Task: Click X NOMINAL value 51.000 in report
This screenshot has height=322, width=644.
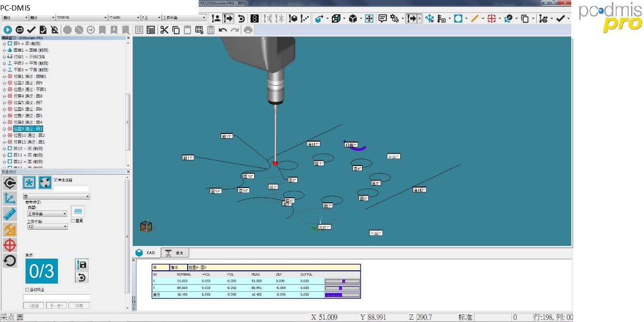Action: [182, 281]
